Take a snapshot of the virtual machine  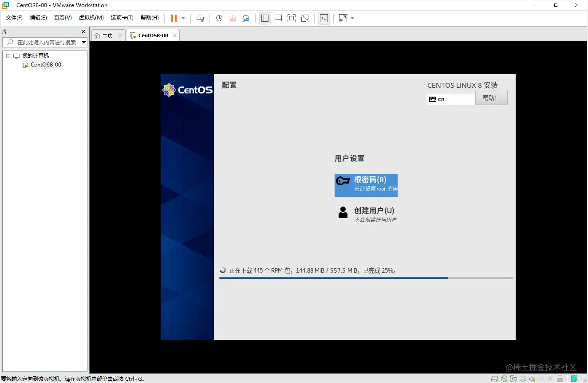click(x=218, y=18)
